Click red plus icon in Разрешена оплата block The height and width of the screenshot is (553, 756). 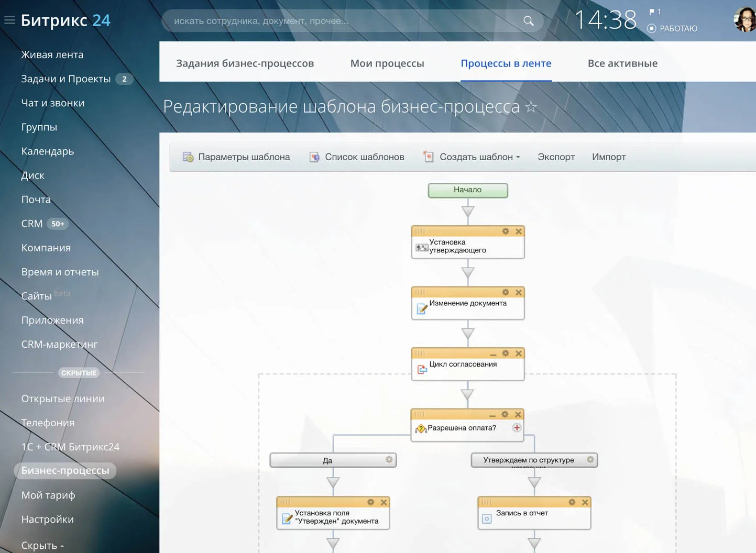pos(517,428)
